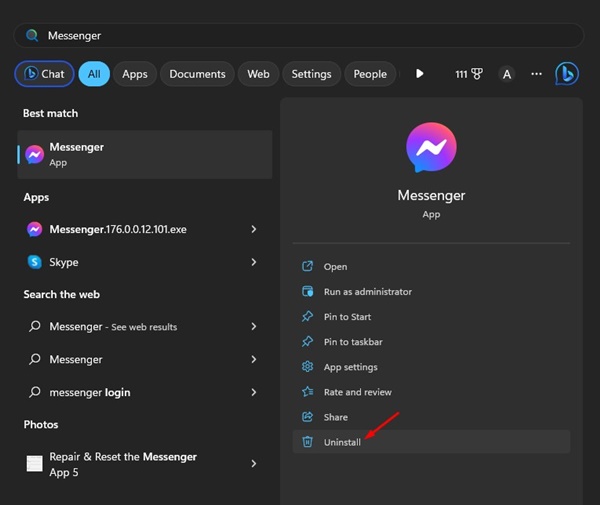The width and height of the screenshot is (600, 505).
Task: Expand the messenger login web result arrow
Action: pyautogui.click(x=254, y=392)
